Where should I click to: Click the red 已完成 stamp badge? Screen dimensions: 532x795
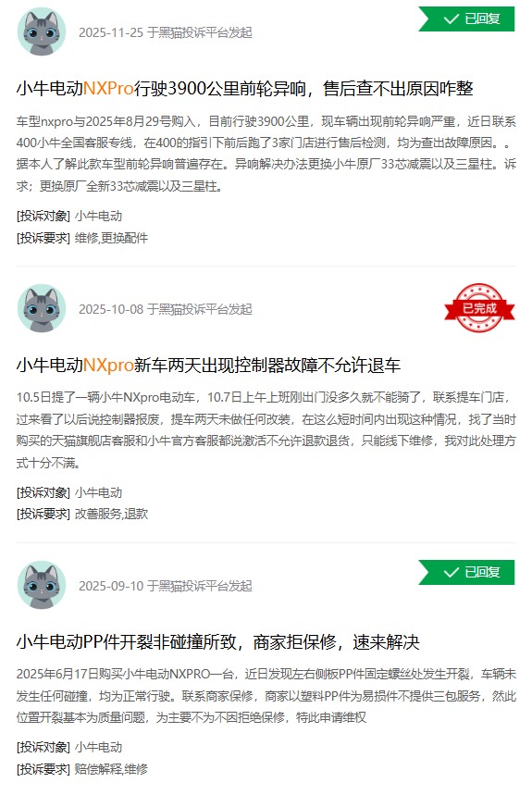pyautogui.click(x=479, y=308)
